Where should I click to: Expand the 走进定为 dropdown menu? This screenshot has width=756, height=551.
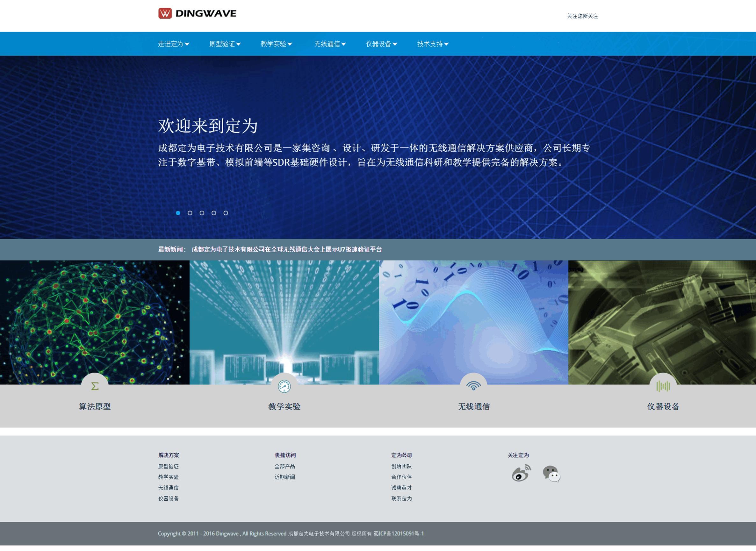(174, 44)
